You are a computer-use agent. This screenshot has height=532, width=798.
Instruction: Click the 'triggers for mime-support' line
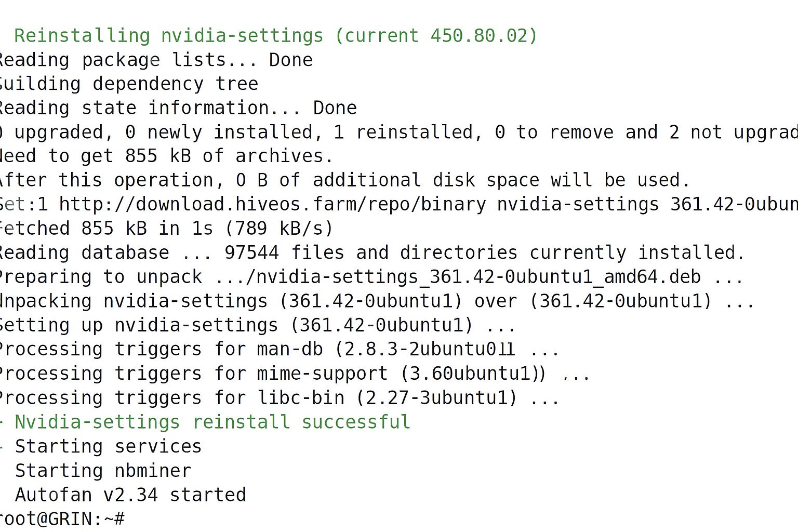click(x=295, y=374)
